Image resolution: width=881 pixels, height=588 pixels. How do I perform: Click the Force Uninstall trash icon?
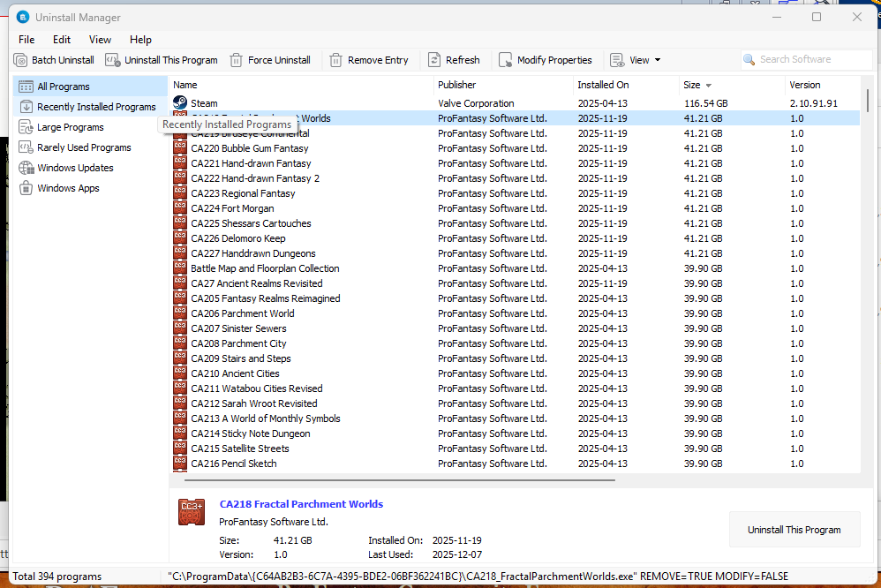click(236, 60)
